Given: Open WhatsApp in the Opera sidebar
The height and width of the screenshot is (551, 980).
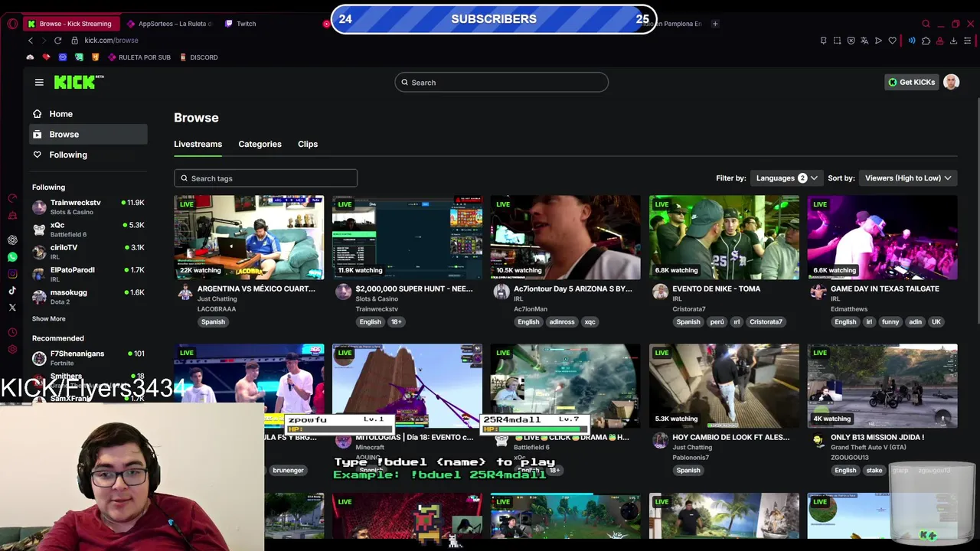Looking at the screenshot, I should click(x=12, y=257).
